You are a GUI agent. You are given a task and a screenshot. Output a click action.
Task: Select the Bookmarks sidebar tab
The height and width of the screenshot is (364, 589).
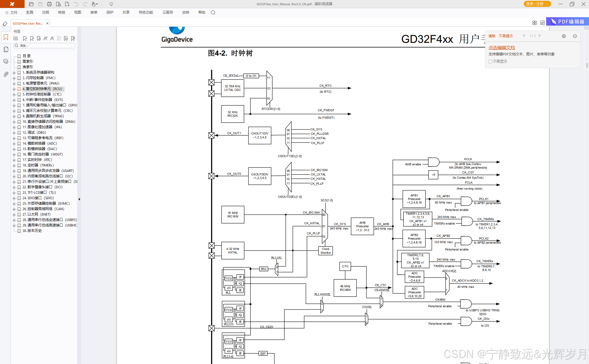6,37
